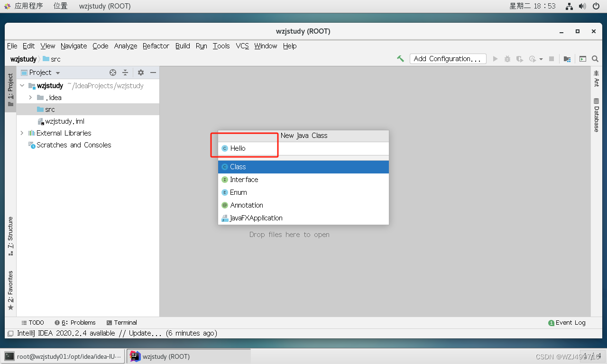Collapse the wzjstudy root node
Image resolution: width=607 pixels, height=364 pixels.
click(22, 86)
